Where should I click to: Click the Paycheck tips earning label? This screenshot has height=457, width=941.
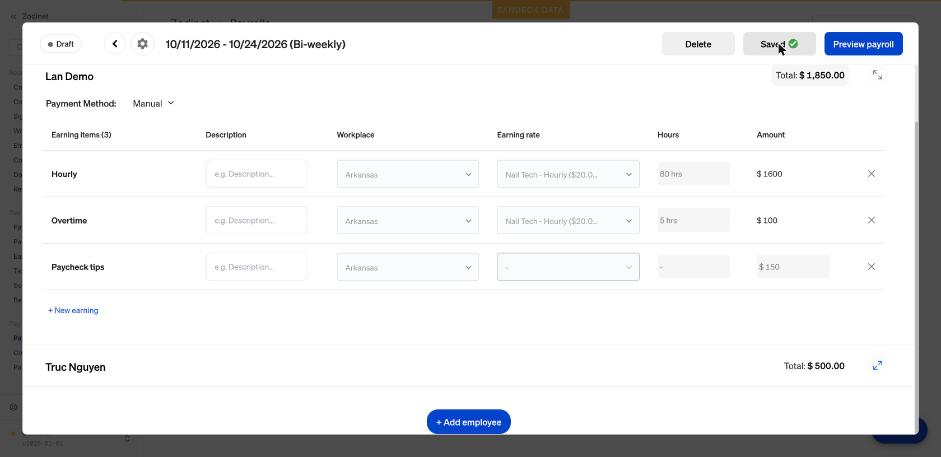(x=77, y=267)
